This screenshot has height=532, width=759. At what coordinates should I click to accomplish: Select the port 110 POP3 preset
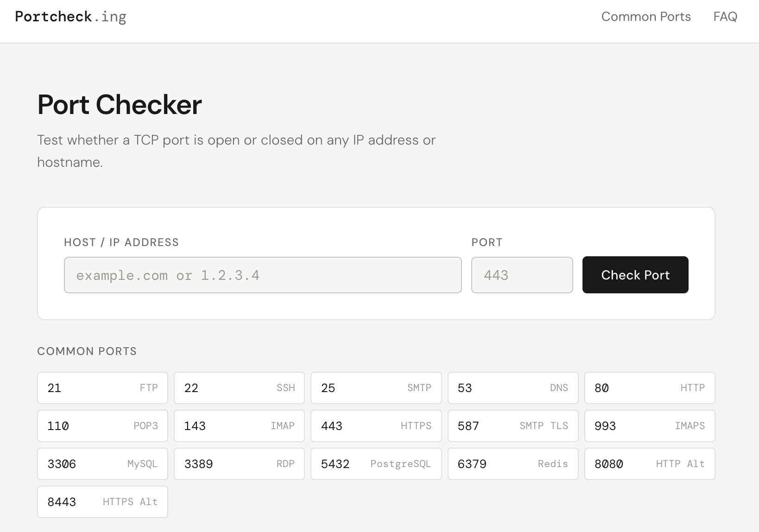point(102,426)
